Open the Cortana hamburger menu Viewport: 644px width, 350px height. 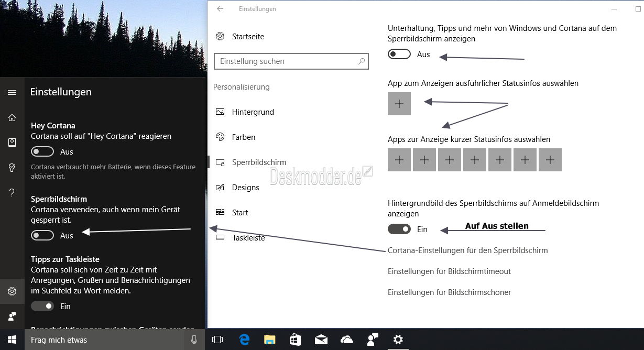[x=12, y=92]
